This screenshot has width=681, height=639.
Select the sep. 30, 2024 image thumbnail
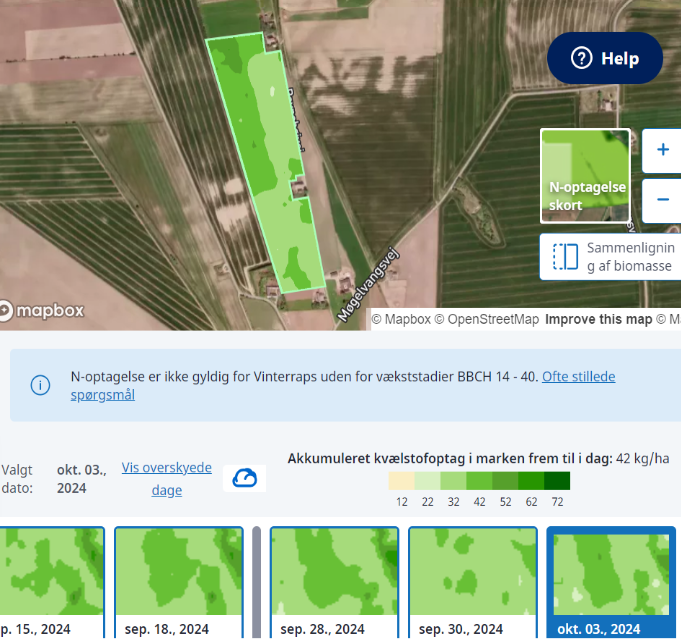coord(472,582)
